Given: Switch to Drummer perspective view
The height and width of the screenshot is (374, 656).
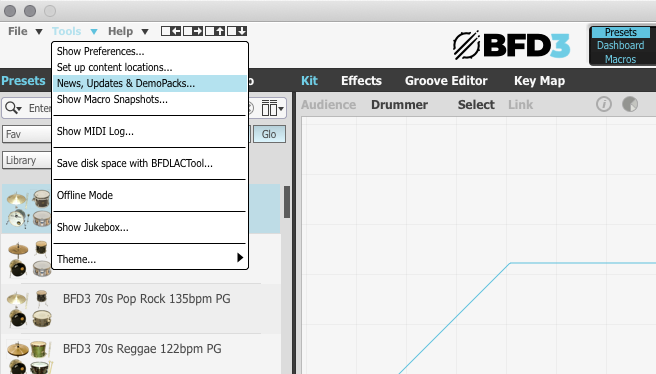Looking at the screenshot, I should coord(399,105).
